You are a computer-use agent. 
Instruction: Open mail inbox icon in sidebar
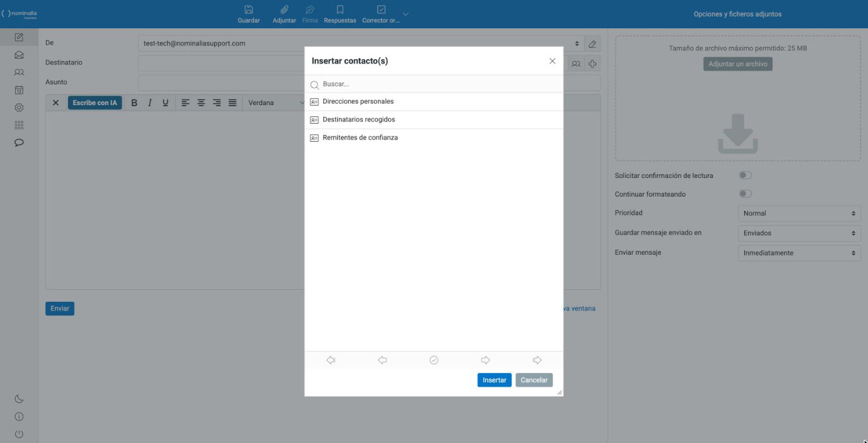19,55
